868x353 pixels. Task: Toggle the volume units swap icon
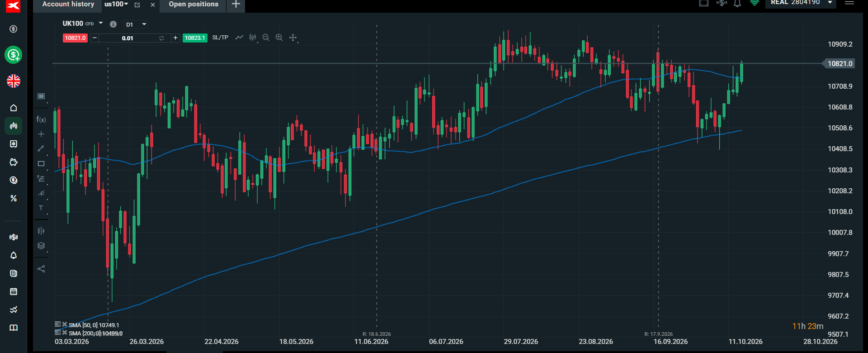coord(161,38)
